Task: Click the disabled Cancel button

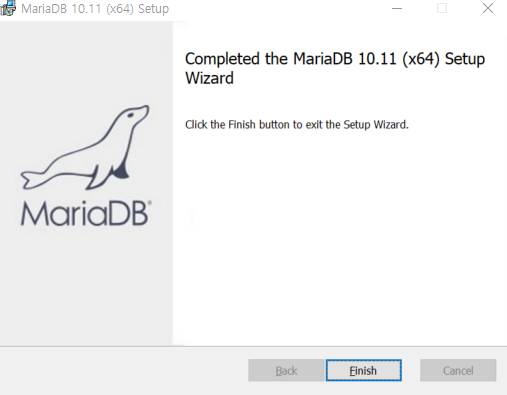Action: point(458,370)
